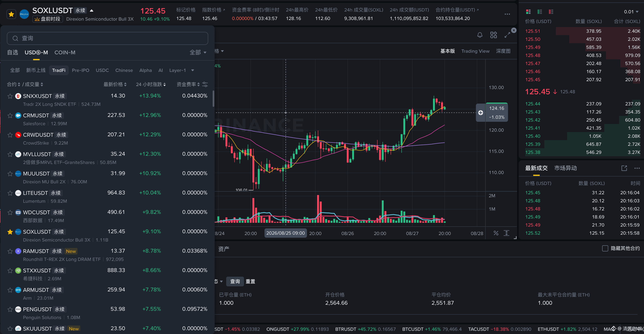Open the more options menu in header
This screenshot has width=644, height=334.
[507, 14]
